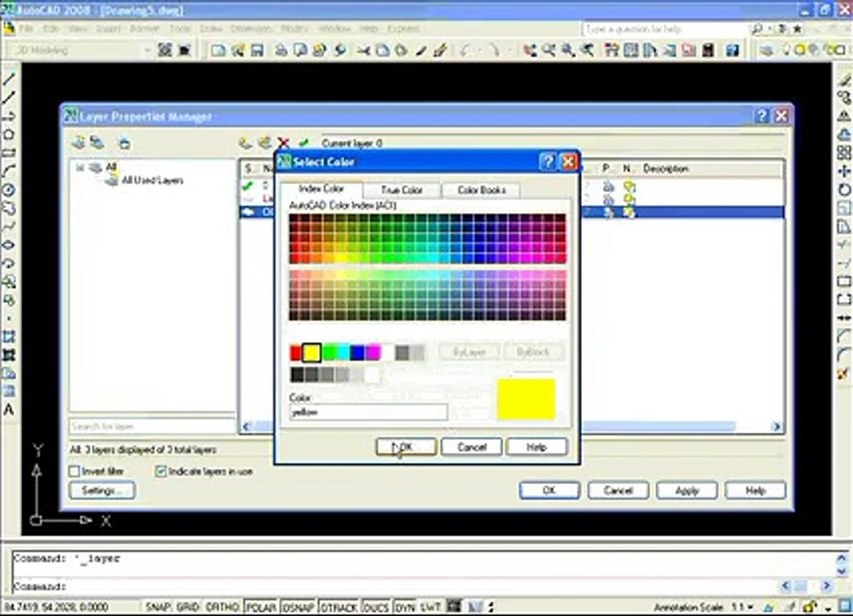Click help question mark in Select Color title bar
Image resolution: width=853 pixels, height=616 pixels.
pyautogui.click(x=548, y=162)
